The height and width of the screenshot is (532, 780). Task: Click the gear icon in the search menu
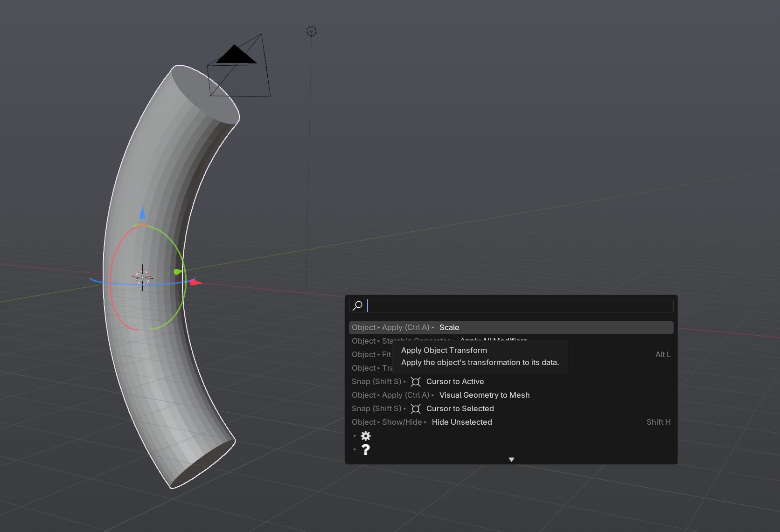(x=366, y=436)
